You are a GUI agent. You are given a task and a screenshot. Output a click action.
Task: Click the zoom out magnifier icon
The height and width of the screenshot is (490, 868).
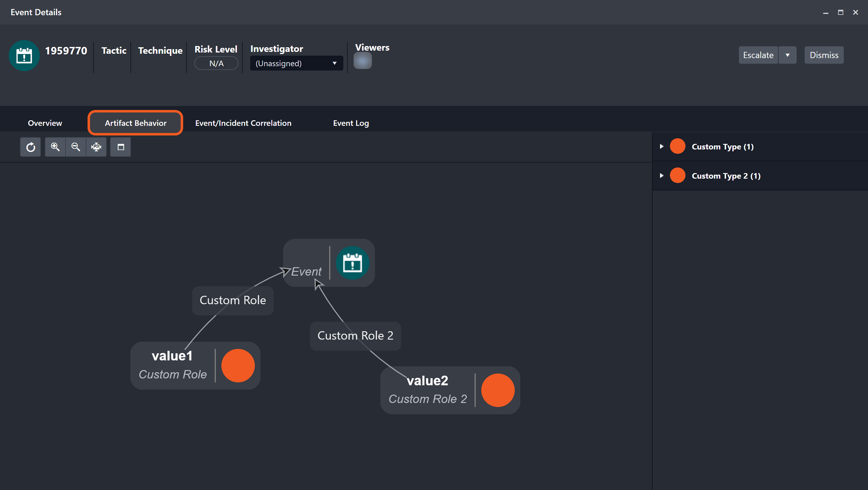76,147
